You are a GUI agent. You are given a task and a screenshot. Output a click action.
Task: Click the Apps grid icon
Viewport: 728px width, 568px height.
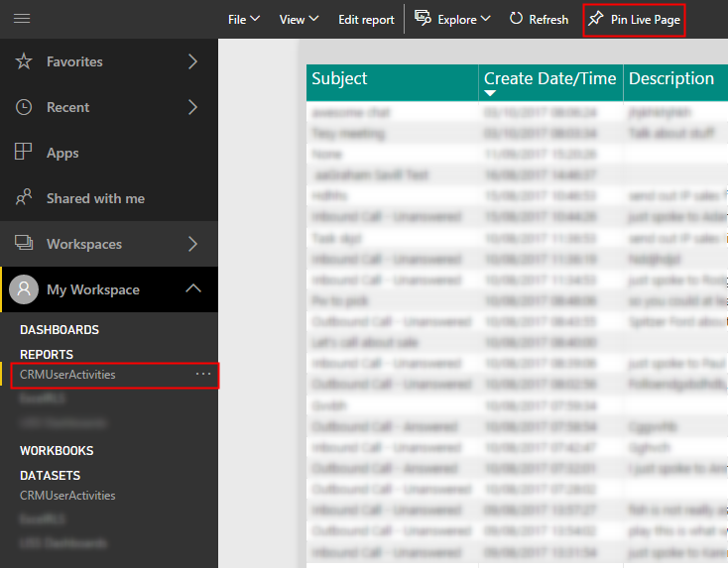pyautogui.click(x=24, y=153)
